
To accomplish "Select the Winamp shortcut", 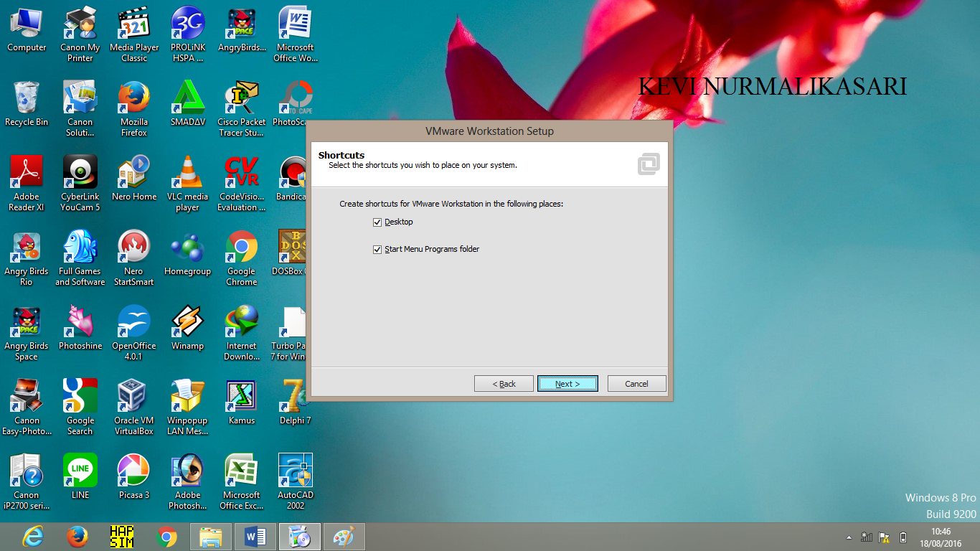I will pos(188,329).
